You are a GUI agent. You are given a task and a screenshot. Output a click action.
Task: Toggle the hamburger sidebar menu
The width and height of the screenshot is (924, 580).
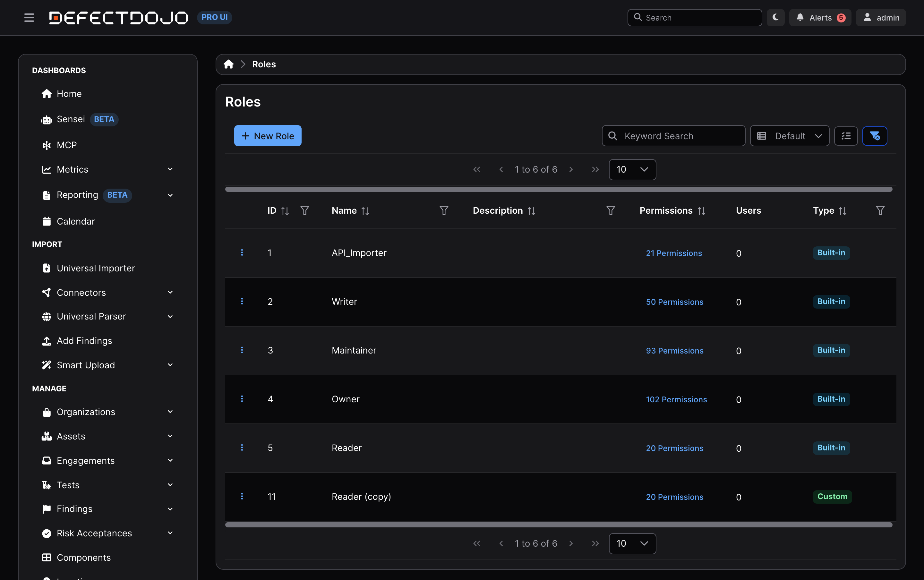(29, 18)
